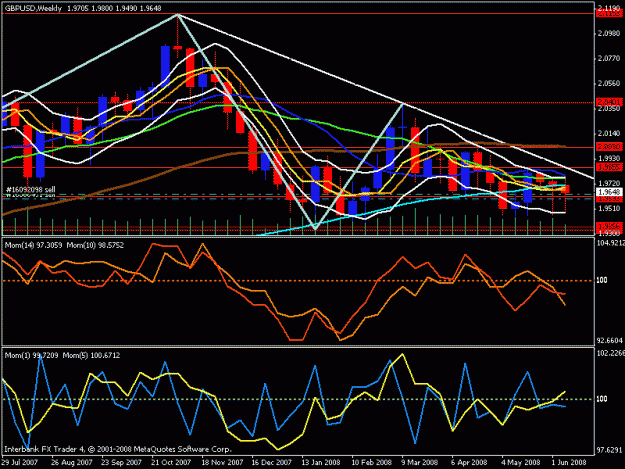The image size is (625, 469).
Task: Select the 10 Feb 2008 date marker
Action: [371, 463]
